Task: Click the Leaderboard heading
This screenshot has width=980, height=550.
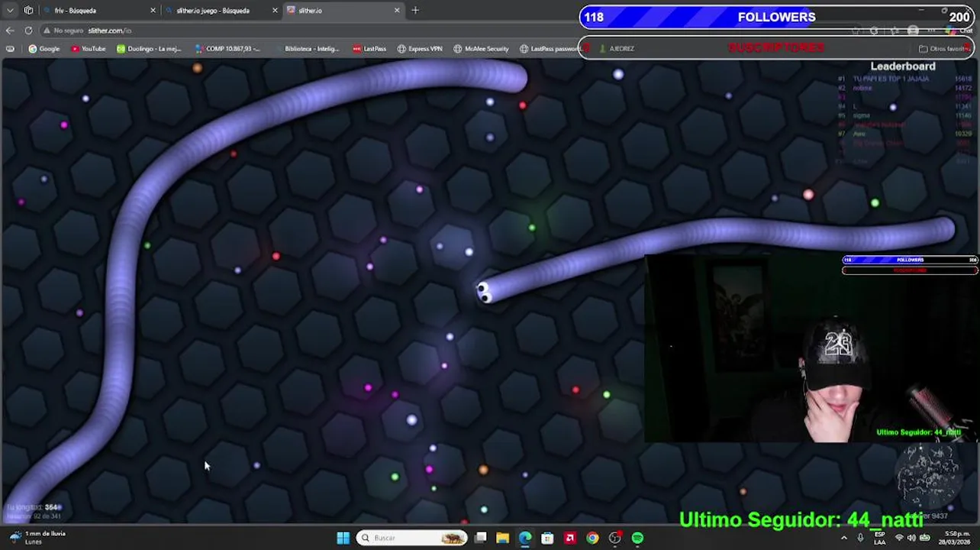Action: [903, 66]
